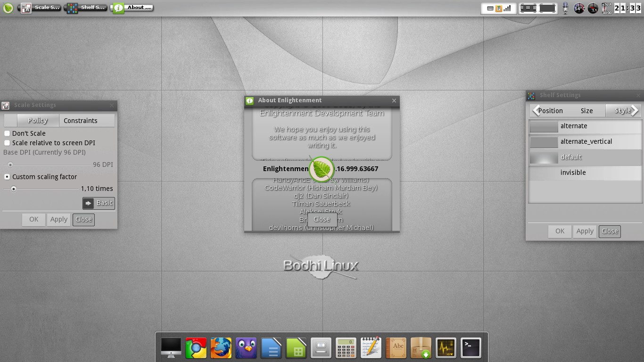Click the Tilman Sauerbeck credit line
The height and width of the screenshot is (362, 644).
321,204
